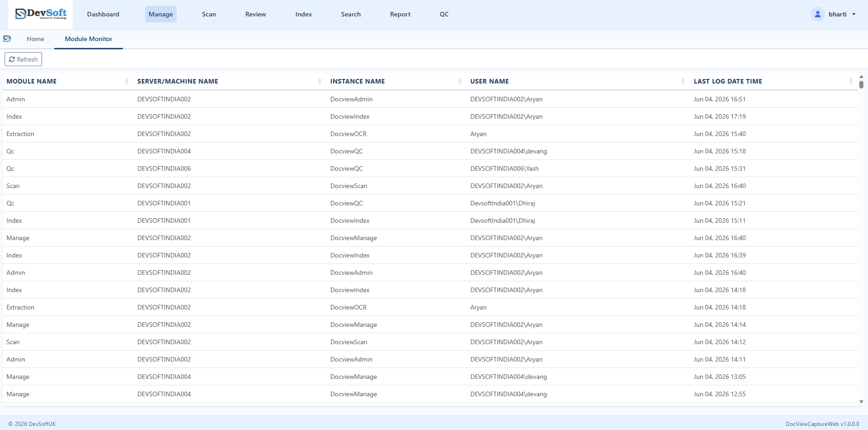Click Manage module in the 14:14 row
The height and width of the screenshot is (430, 868).
pos(18,325)
